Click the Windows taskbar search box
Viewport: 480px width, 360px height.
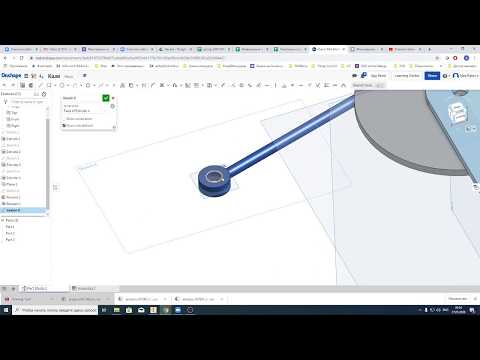(x=55, y=310)
